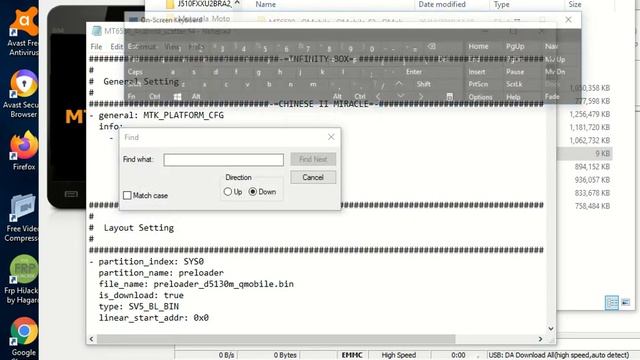Click the Mv Up key on On-Screen Keyboard
640x360 pixels.
[x=555, y=60]
